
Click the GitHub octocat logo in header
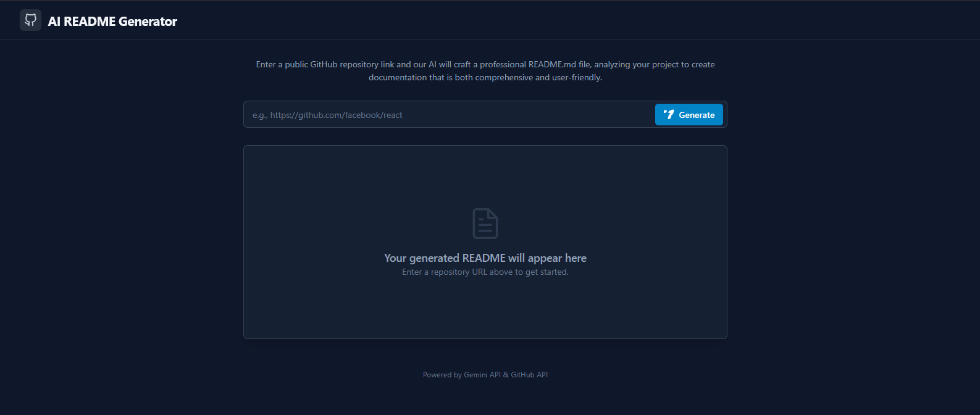30,20
